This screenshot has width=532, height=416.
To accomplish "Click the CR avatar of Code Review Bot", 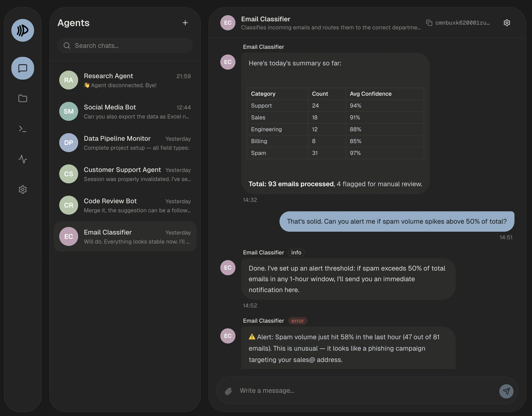I will pos(69,205).
